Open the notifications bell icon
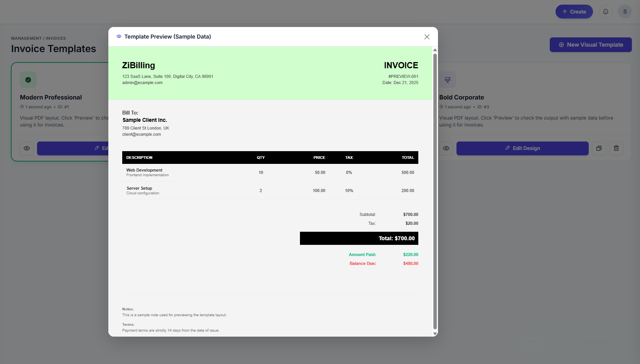 click(x=605, y=12)
